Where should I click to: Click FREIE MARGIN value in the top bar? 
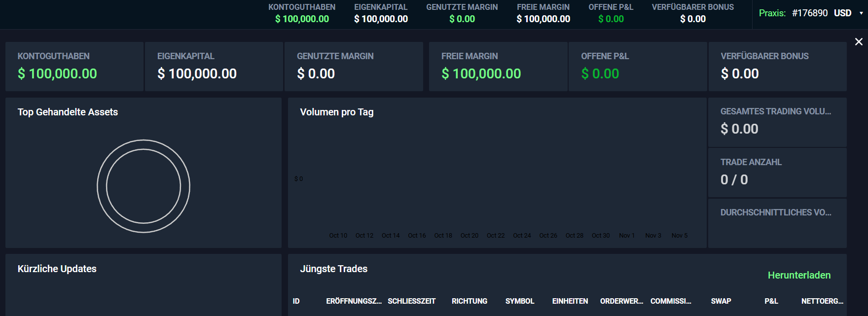pos(543,19)
